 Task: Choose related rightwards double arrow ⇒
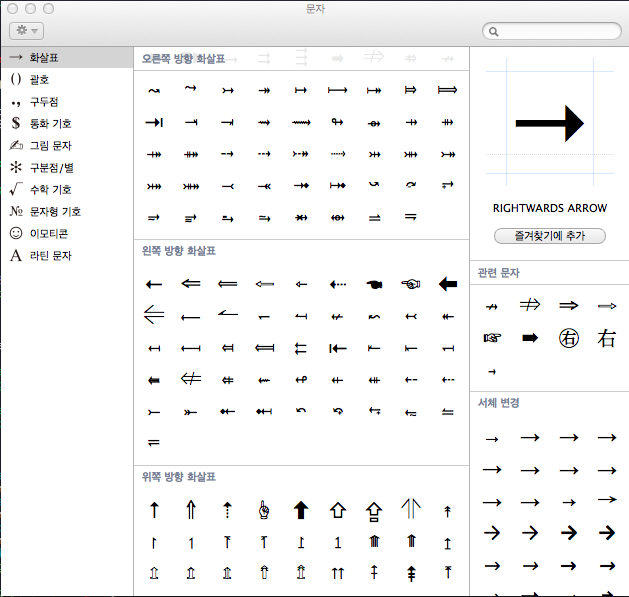(569, 305)
